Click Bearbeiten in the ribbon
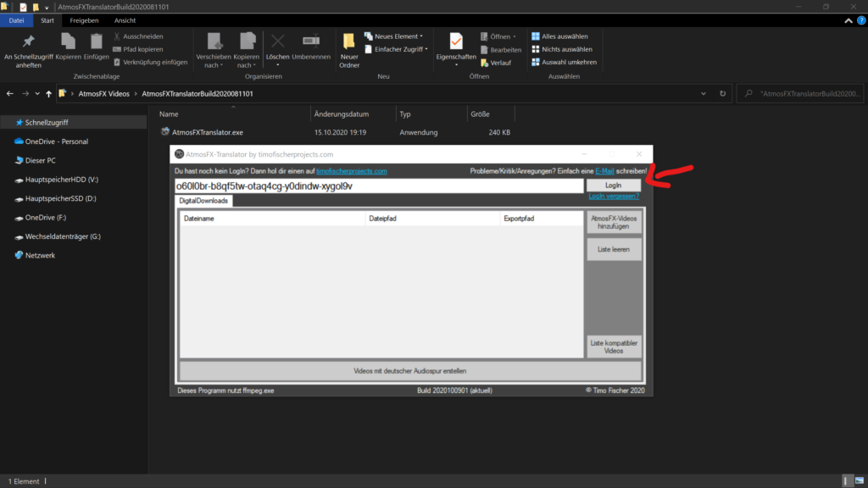Viewport: 868px width, 488px height. 501,50
